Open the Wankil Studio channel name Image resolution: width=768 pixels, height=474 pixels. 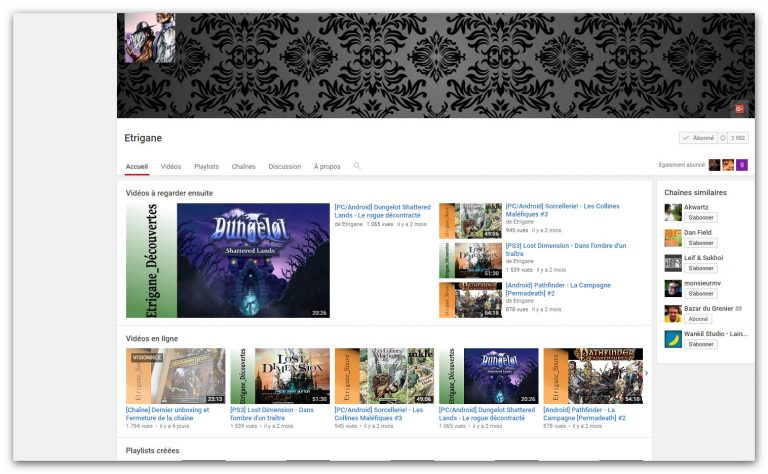716,333
